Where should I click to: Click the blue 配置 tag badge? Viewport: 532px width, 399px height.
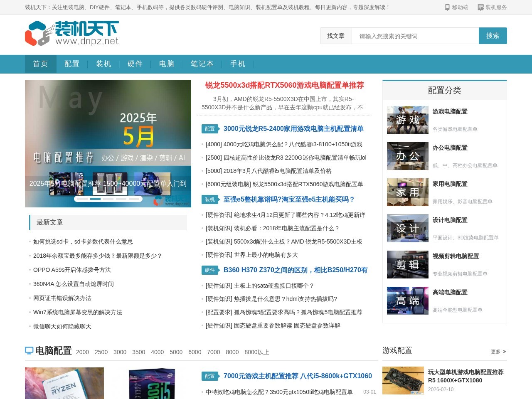click(x=210, y=129)
